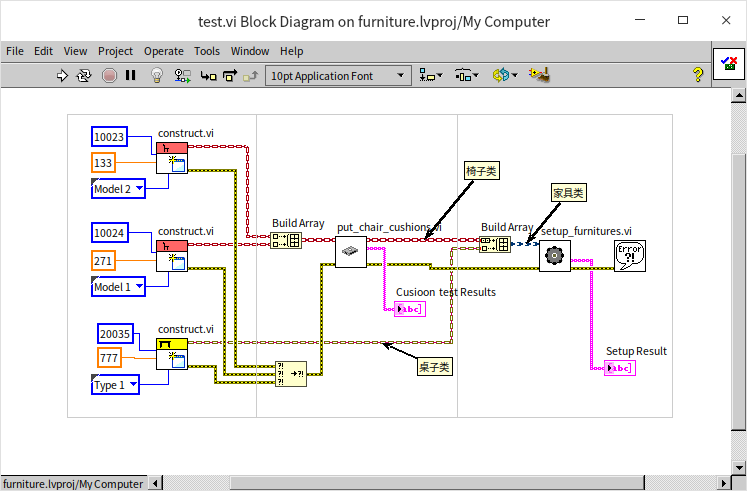
Task: Click the setup_furnitures.vi label
Action: [586, 231]
